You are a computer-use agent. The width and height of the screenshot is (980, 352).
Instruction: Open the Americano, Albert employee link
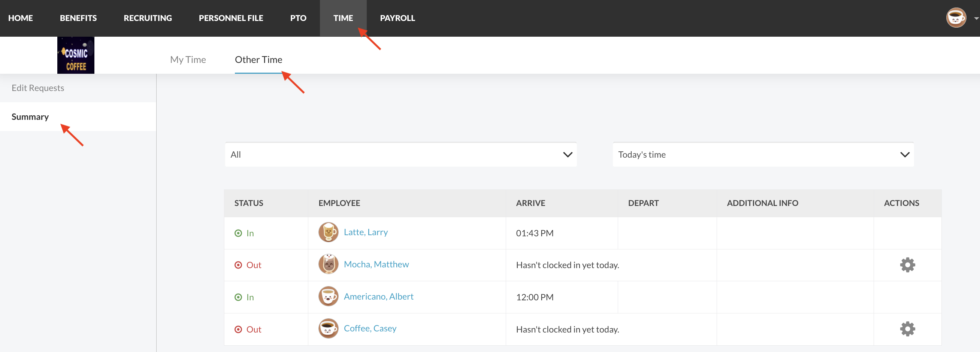(378, 297)
